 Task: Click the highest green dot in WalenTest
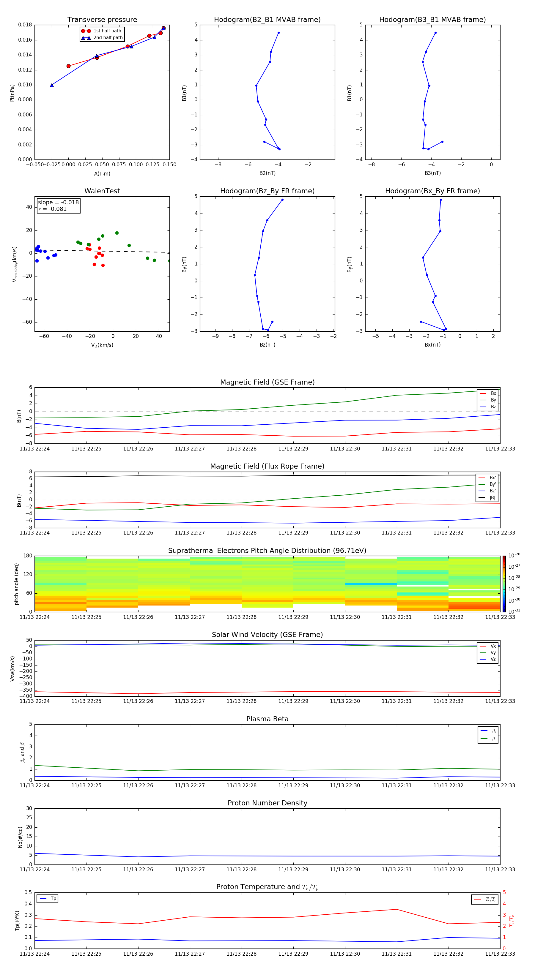pos(117,233)
